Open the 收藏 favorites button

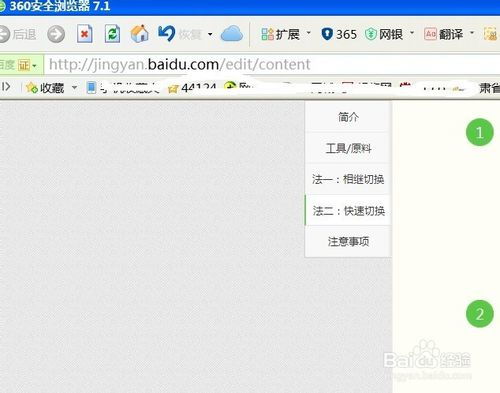45,88
